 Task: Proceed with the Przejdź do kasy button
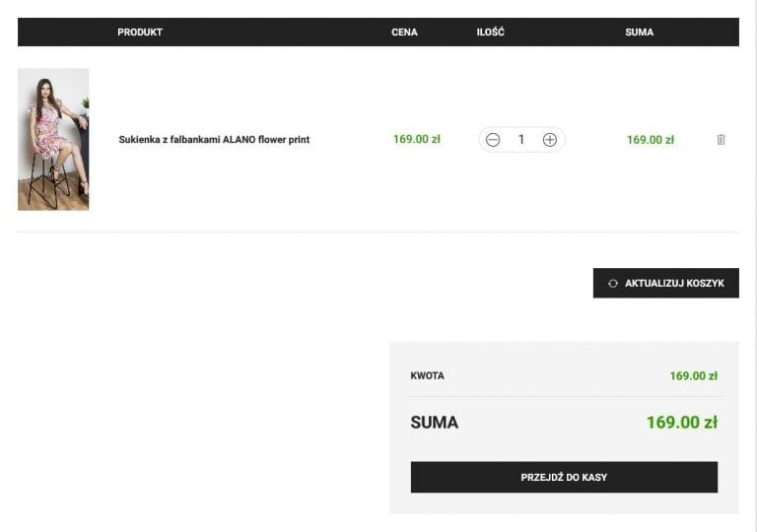pyautogui.click(x=564, y=477)
